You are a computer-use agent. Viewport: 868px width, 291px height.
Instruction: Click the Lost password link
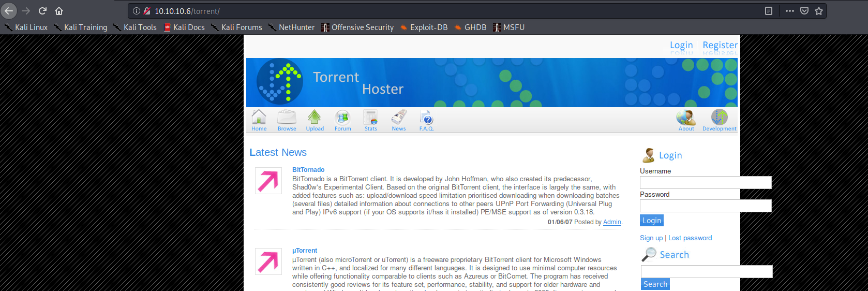(x=690, y=238)
